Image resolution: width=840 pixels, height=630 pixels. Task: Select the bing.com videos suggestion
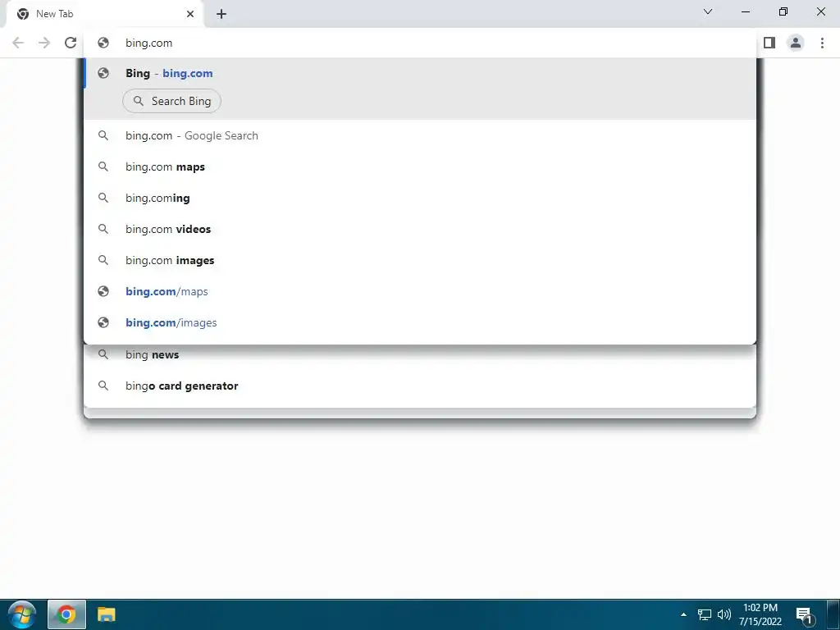tap(420, 229)
